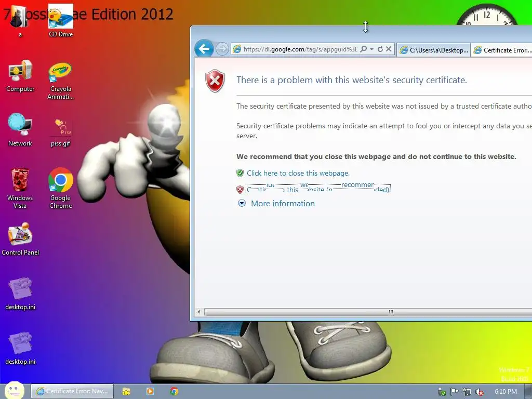The height and width of the screenshot is (399, 532).
Task: Select the CD Drive desktop icon
Action: [x=61, y=21]
